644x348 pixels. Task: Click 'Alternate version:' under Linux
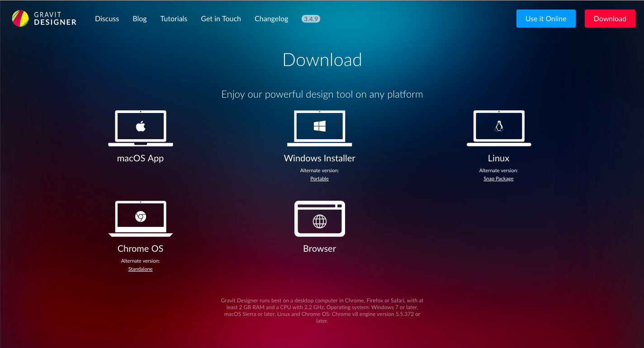click(x=498, y=170)
